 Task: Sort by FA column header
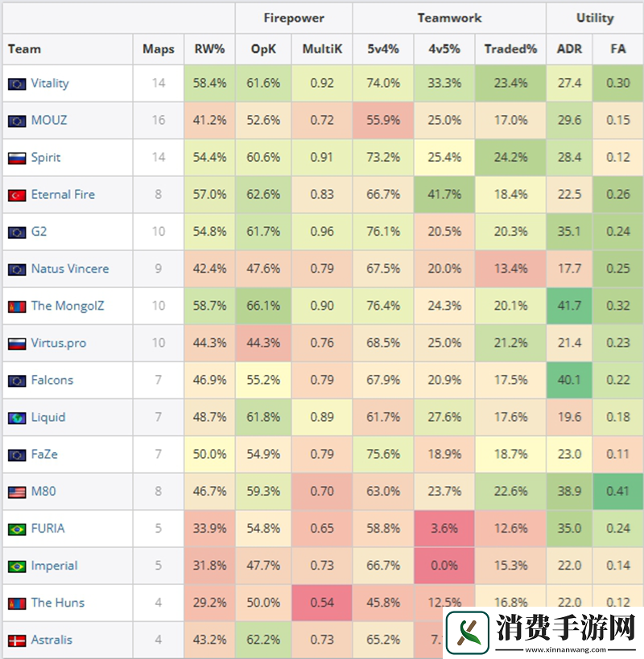coord(618,49)
